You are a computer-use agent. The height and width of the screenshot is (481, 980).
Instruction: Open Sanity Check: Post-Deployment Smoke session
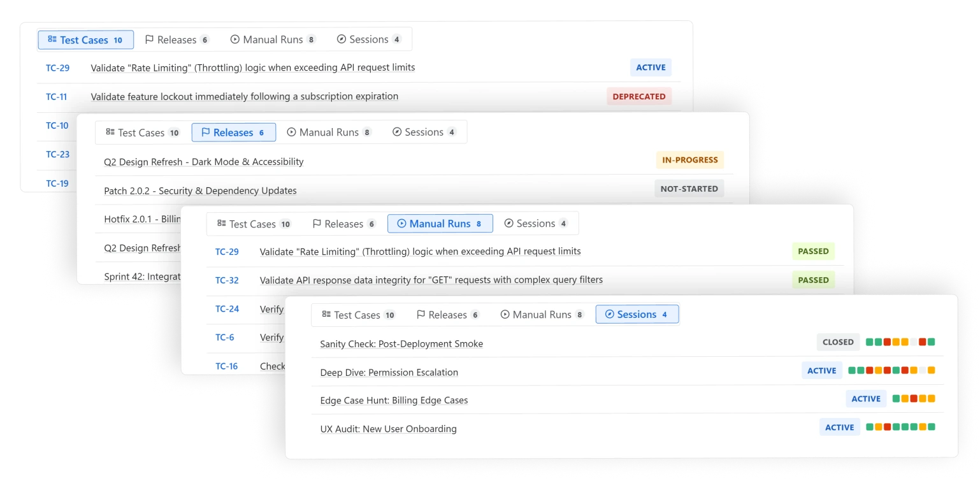click(x=401, y=344)
